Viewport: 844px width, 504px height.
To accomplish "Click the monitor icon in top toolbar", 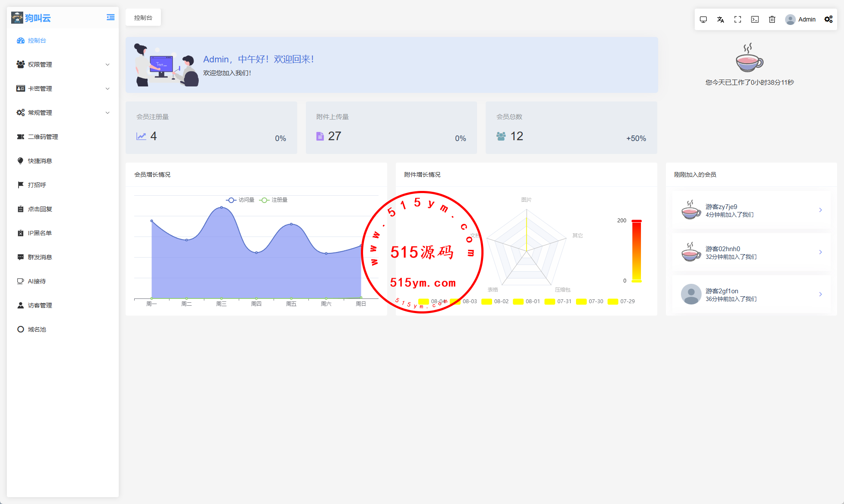I will click(703, 19).
